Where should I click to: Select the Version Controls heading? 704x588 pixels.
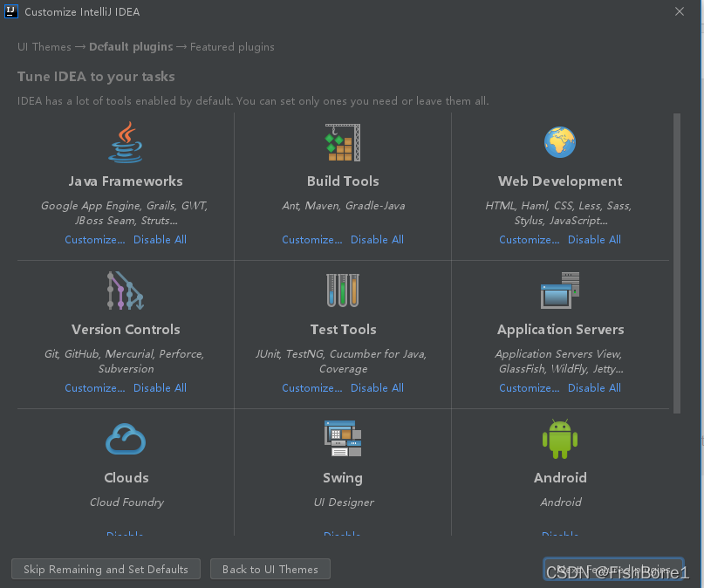(x=126, y=330)
